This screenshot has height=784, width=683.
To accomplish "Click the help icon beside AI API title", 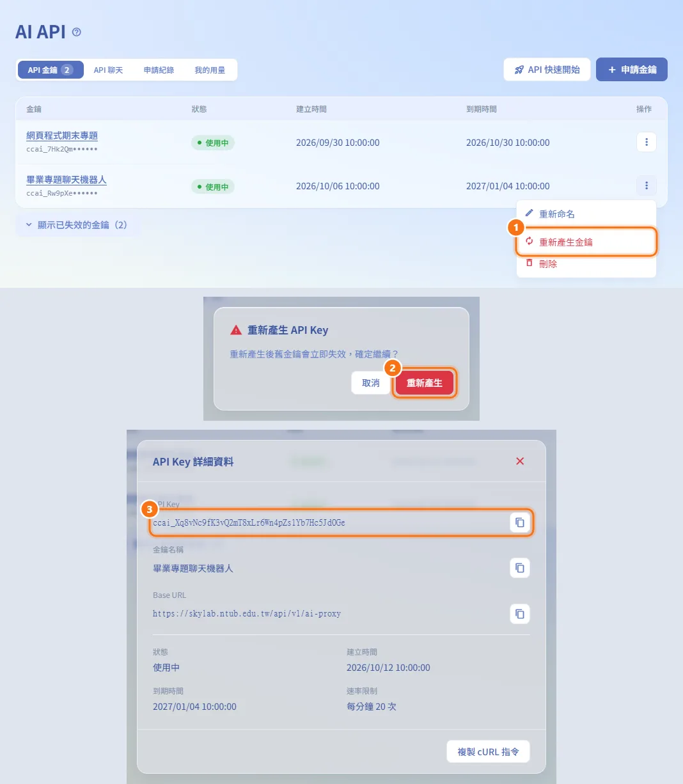I will pyautogui.click(x=77, y=32).
